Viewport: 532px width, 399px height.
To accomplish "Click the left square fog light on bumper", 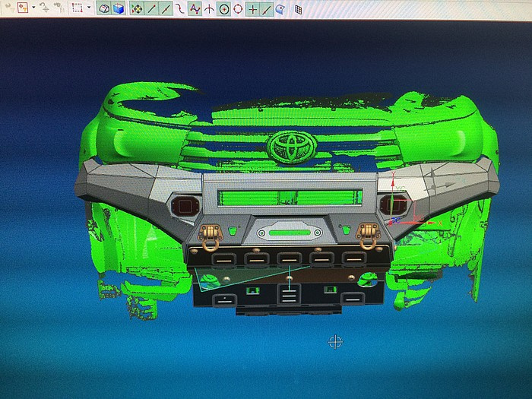I will (x=185, y=206).
